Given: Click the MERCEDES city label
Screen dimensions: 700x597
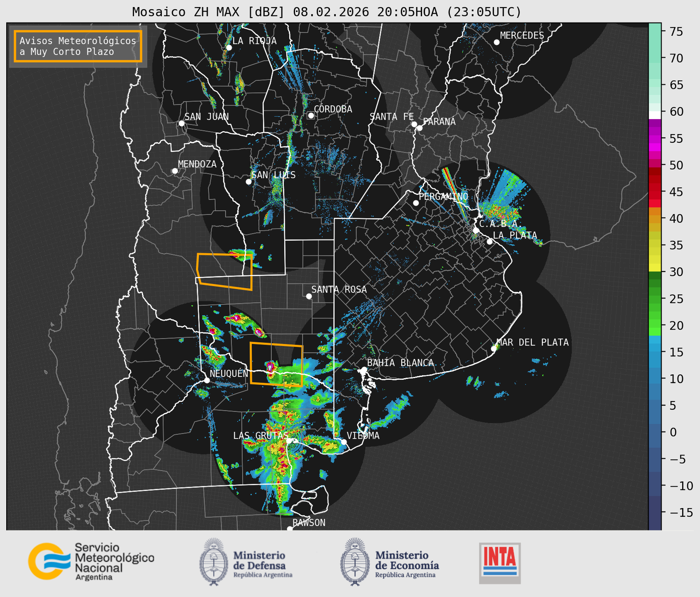Looking at the screenshot, I should pyautogui.click(x=522, y=36).
